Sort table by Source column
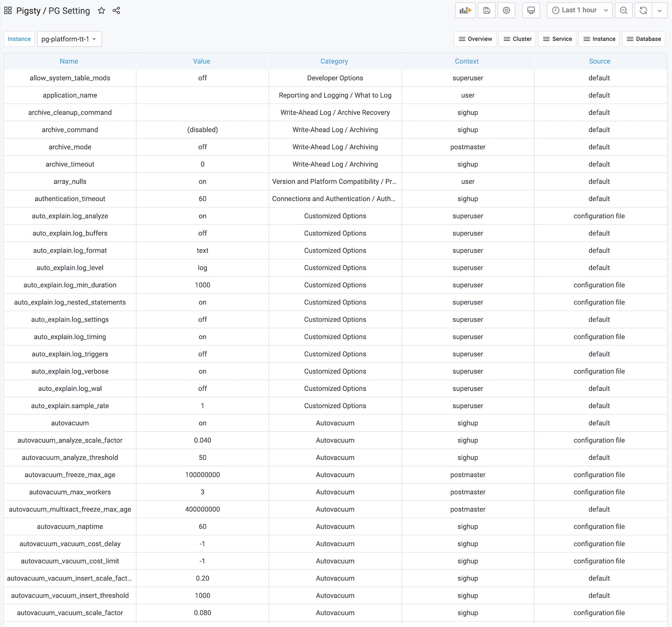672x627 pixels. pyautogui.click(x=600, y=61)
